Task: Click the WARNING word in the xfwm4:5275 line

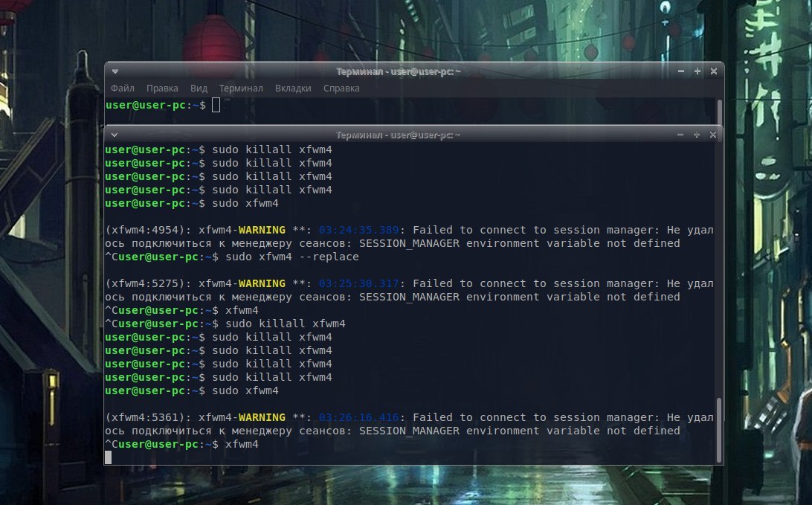Action: click(262, 284)
